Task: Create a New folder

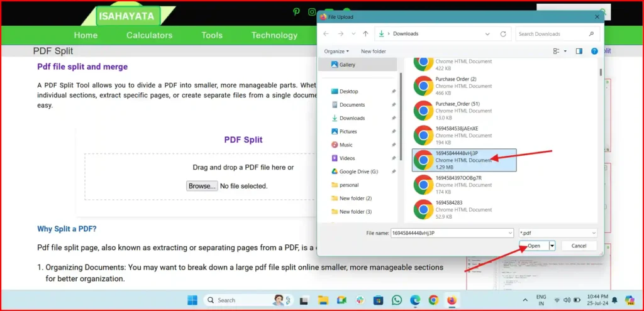Action: coord(374,52)
